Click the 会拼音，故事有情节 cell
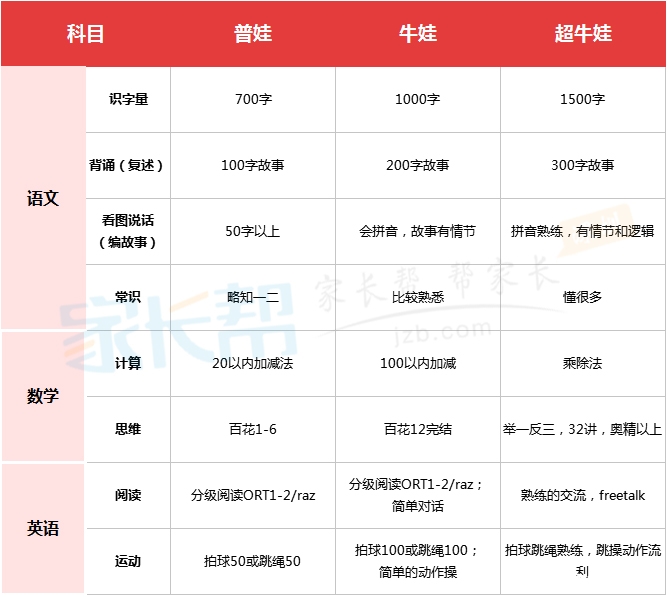Image resolution: width=668 pixels, height=597 pixels. point(418,231)
